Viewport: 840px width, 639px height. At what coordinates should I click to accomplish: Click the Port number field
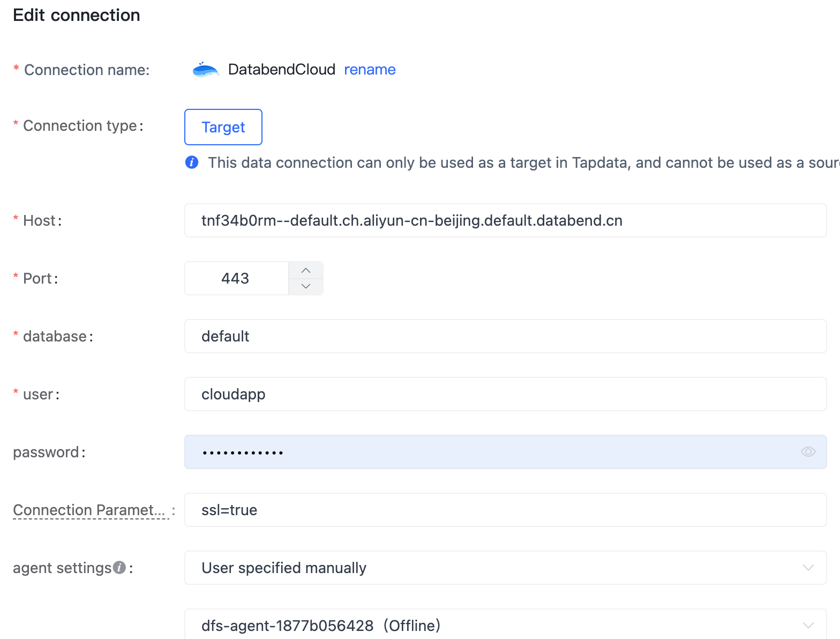point(236,278)
